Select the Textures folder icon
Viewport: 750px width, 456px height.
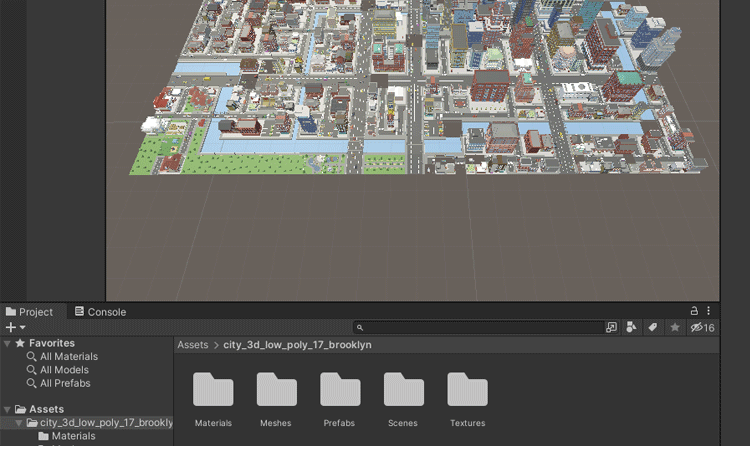[x=467, y=390]
